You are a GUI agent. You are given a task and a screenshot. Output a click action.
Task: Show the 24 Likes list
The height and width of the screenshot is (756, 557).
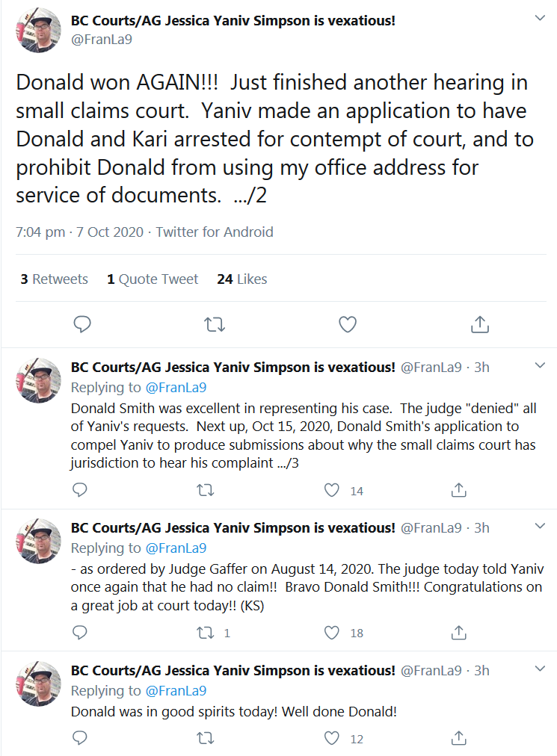241,279
